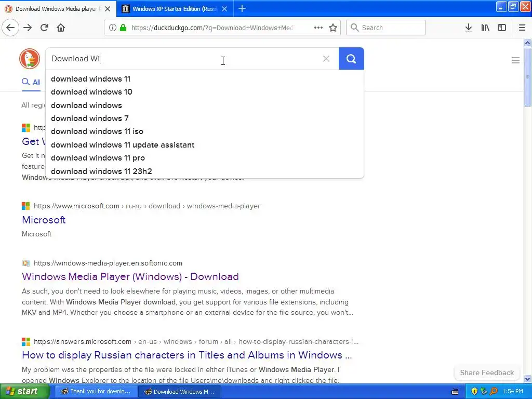Choose suggestion download windows 11 23h2

pyautogui.click(x=101, y=171)
